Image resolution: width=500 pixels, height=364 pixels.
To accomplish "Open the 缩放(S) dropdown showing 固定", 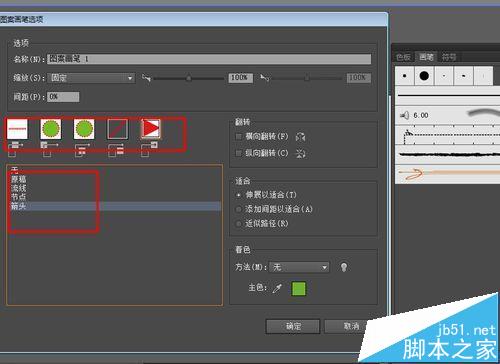I will [x=91, y=78].
